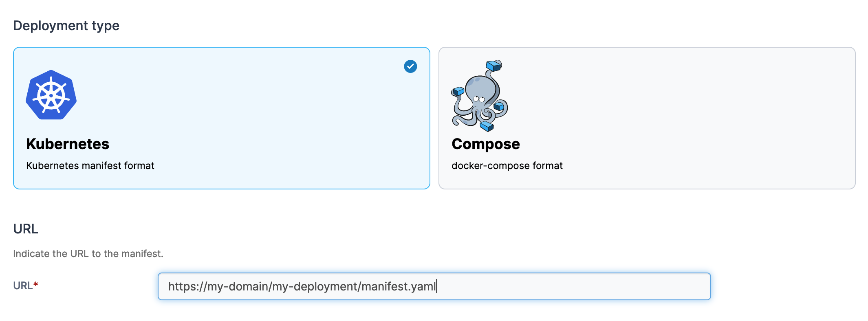Select the Kubernetes deployment type card
Image resolution: width=868 pixels, height=321 pixels.
(222, 118)
